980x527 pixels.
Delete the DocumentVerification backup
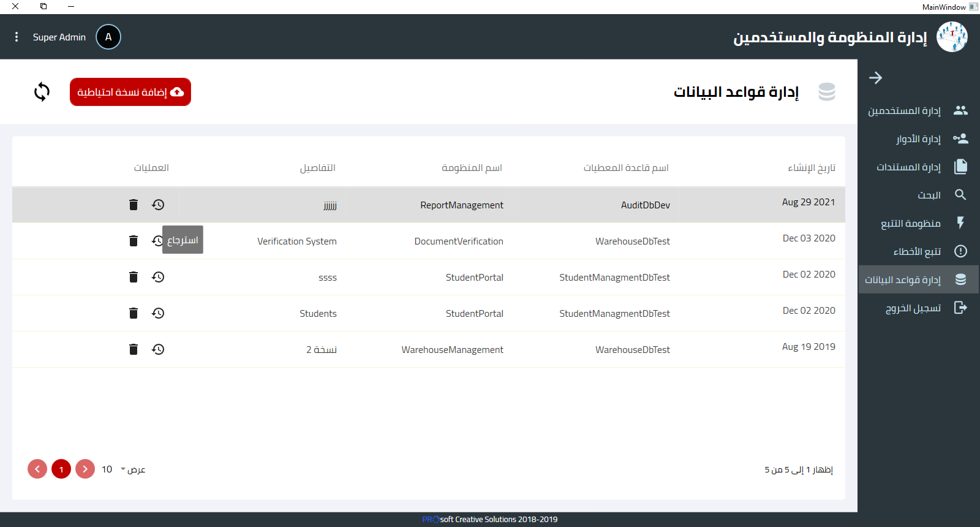134,241
